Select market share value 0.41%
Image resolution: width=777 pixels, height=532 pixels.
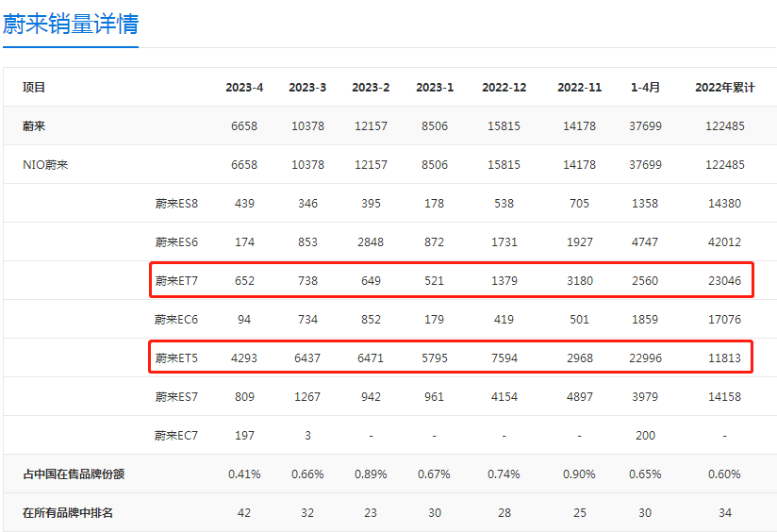[x=244, y=474]
